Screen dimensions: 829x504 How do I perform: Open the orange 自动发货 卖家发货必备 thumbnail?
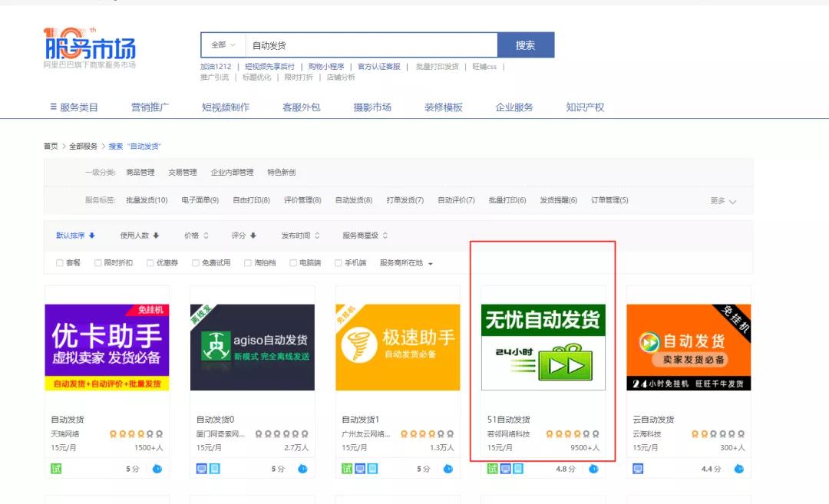coord(689,348)
